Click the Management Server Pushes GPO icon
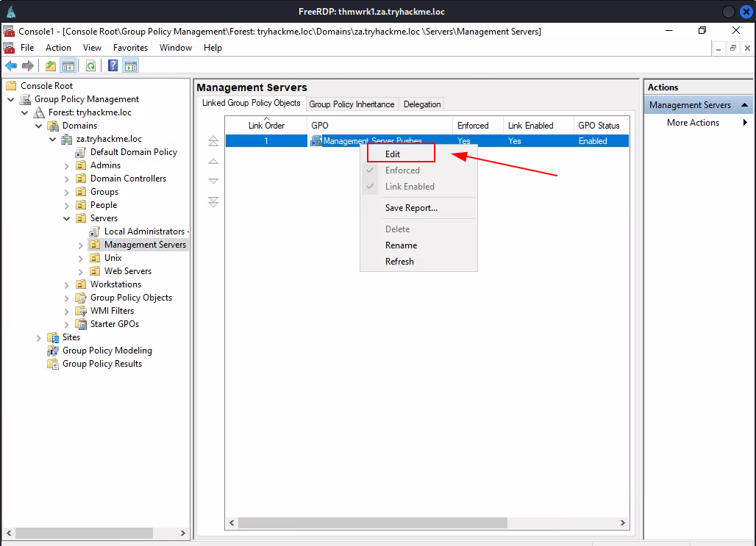 316,140
